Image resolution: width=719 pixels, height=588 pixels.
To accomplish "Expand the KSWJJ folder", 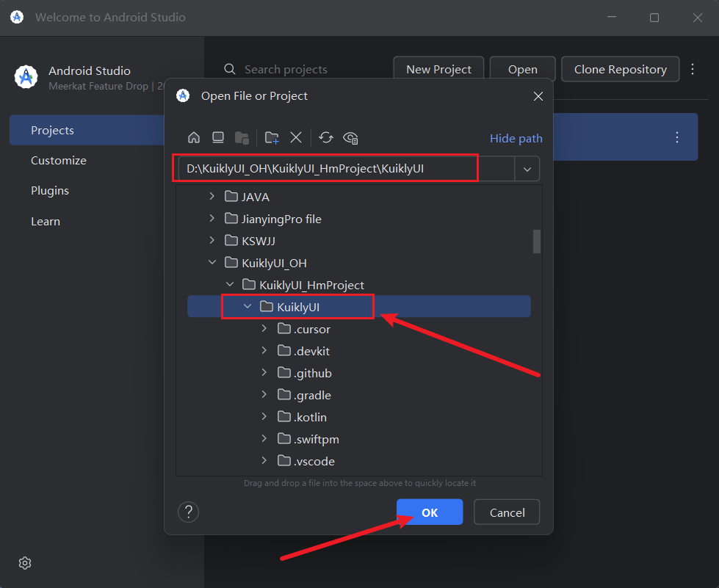I will coord(212,240).
